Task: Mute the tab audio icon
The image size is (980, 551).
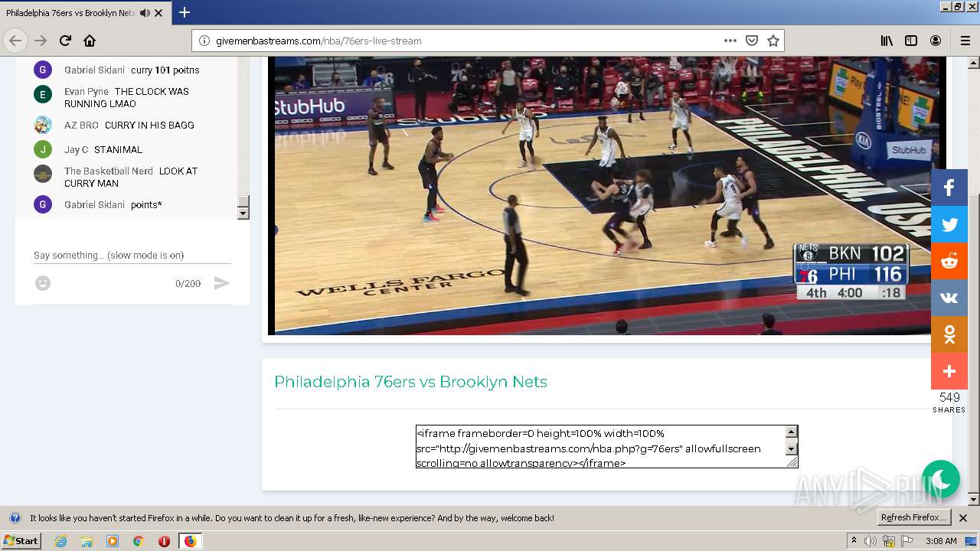Action: 145,13
